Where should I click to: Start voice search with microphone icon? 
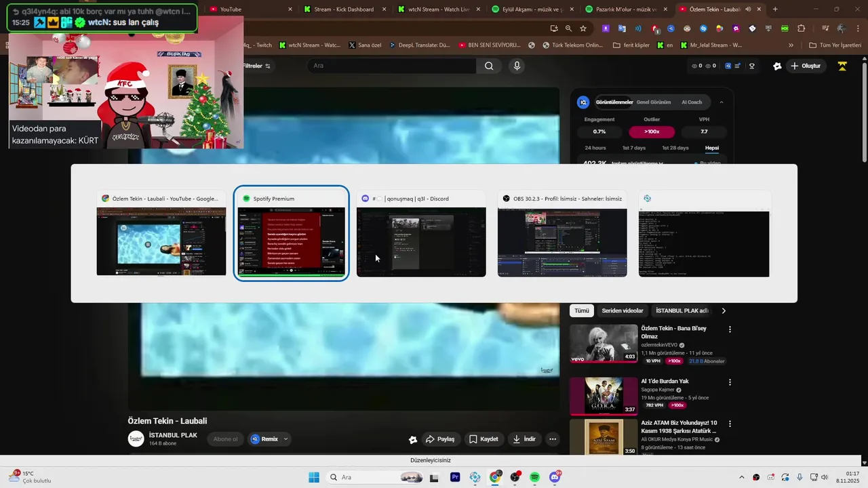click(x=517, y=66)
